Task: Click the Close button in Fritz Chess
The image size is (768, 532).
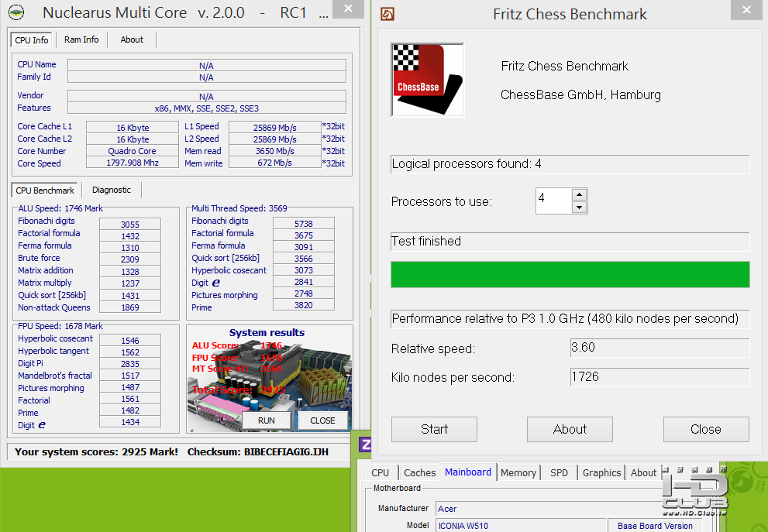Action: tap(706, 429)
